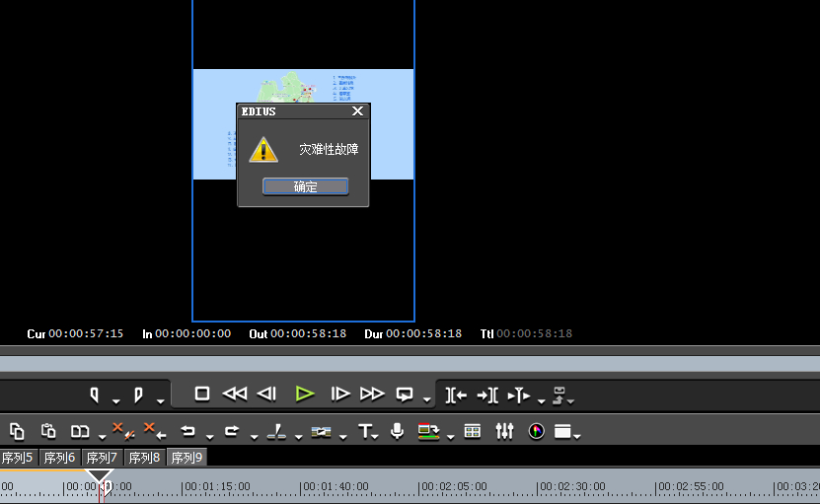Image resolution: width=820 pixels, height=504 pixels.
Task: Stop playback with the square Stop button
Action: pos(202,394)
